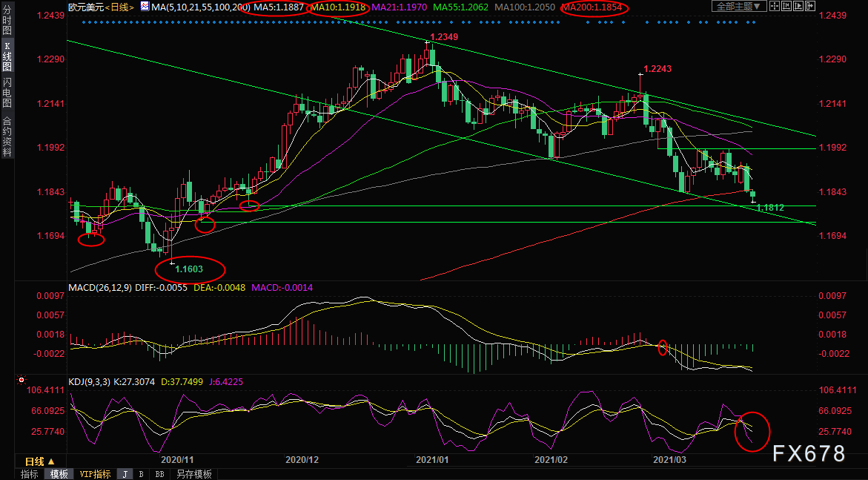Click the jump-to-end chart icon
The height and width of the screenshot is (480, 868).
click(798, 6)
